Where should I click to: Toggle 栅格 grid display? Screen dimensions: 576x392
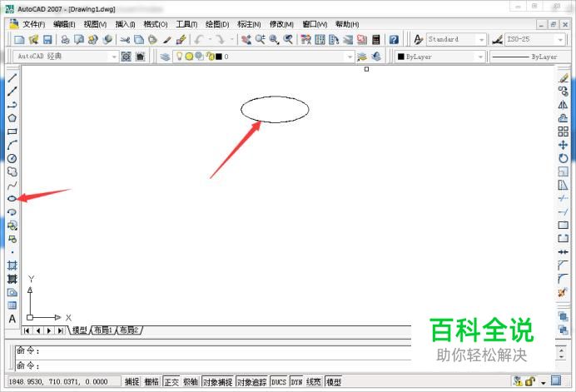[151, 382]
